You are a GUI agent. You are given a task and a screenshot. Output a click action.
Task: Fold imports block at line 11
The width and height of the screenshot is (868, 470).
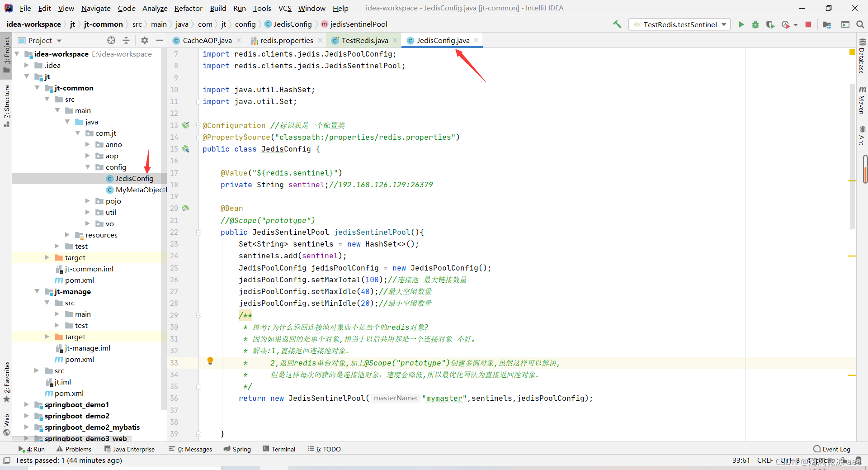198,102
